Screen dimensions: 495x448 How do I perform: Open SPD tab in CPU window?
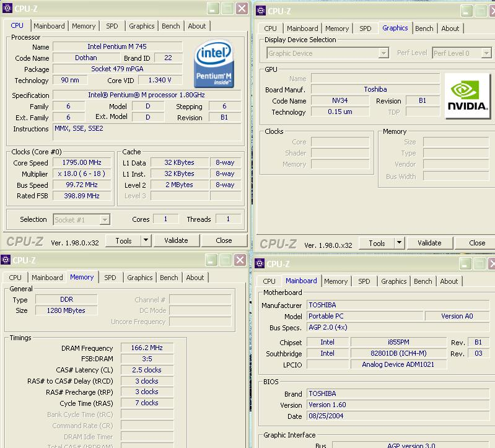[112, 26]
